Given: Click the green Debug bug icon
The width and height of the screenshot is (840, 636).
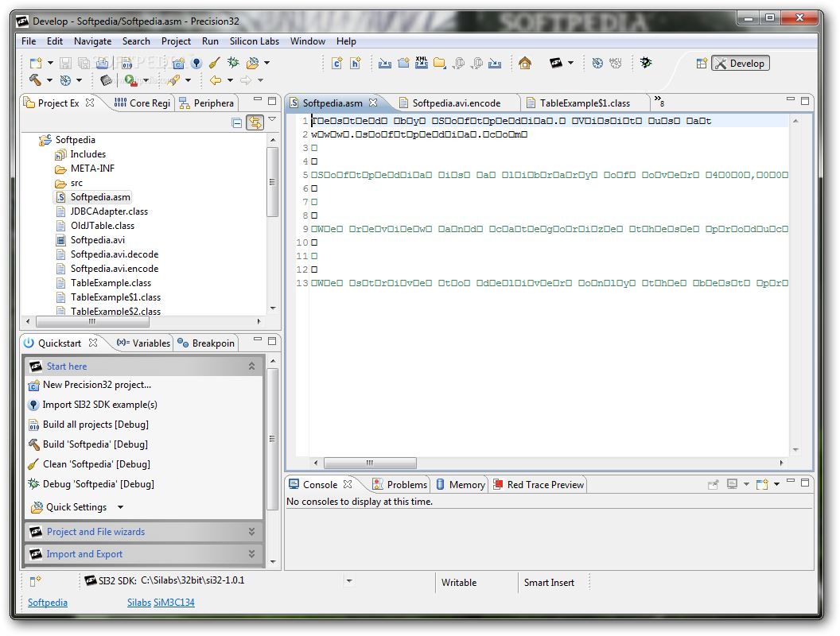Looking at the screenshot, I should pyautogui.click(x=233, y=63).
